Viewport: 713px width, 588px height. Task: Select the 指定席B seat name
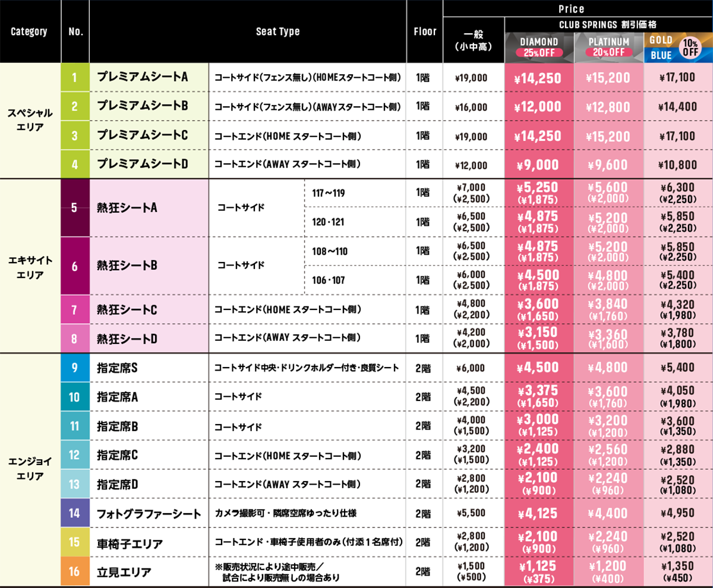[117, 426]
